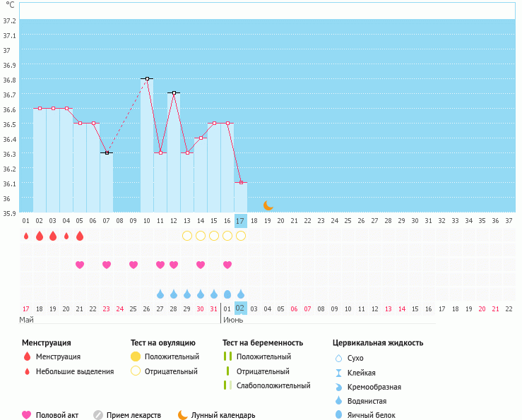Click the negative ovulation test circle on day 13

[187, 236]
